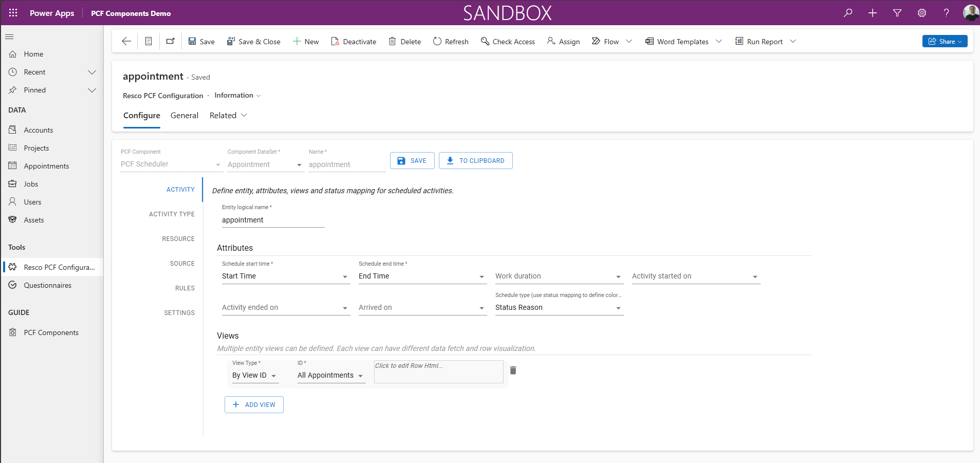Switch to the General tab

184,116
